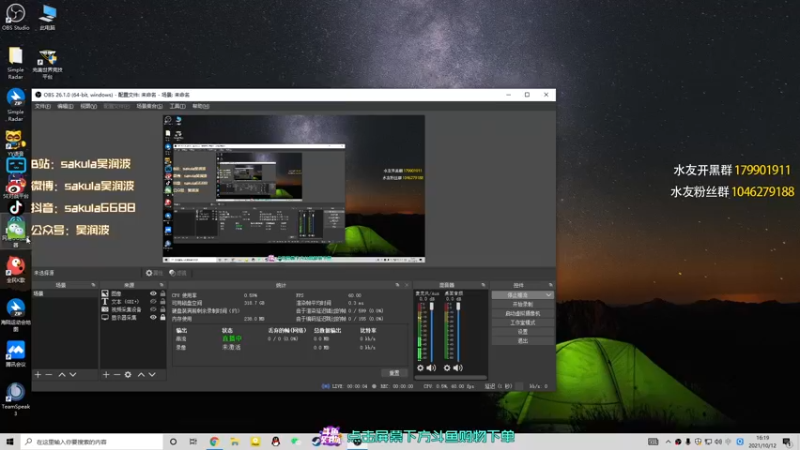Add a new scene with the plus icon
Screen dimensions: 800x450
(x=38, y=374)
